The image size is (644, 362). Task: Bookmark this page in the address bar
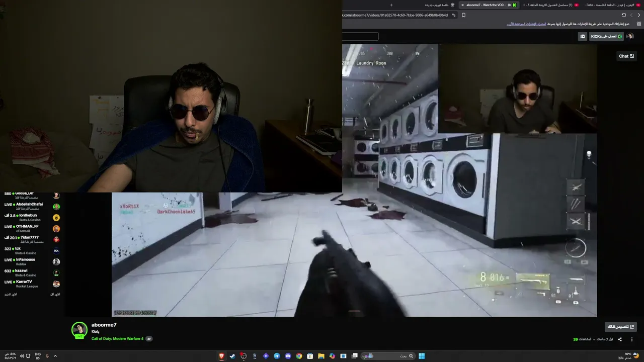click(463, 15)
